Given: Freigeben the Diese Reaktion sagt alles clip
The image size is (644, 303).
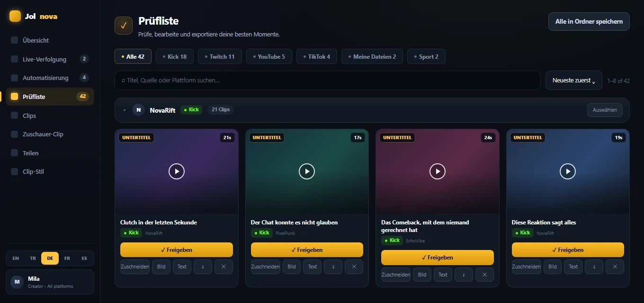Looking at the screenshot, I should [x=568, y=250].
